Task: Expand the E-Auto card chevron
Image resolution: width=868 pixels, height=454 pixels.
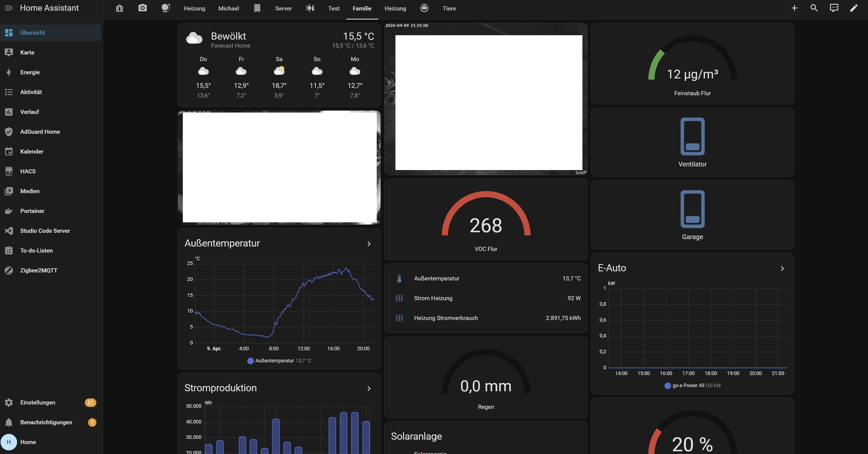Action: tap(782, 269)
